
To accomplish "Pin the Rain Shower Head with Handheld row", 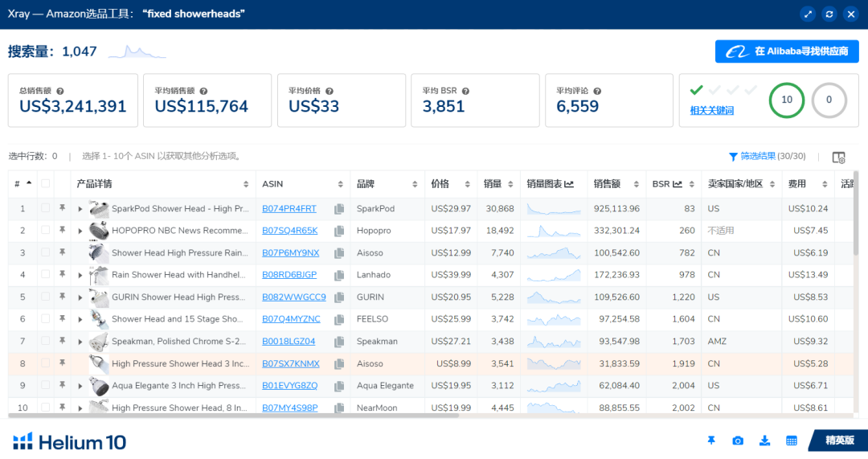I will [x=63, y=274].
